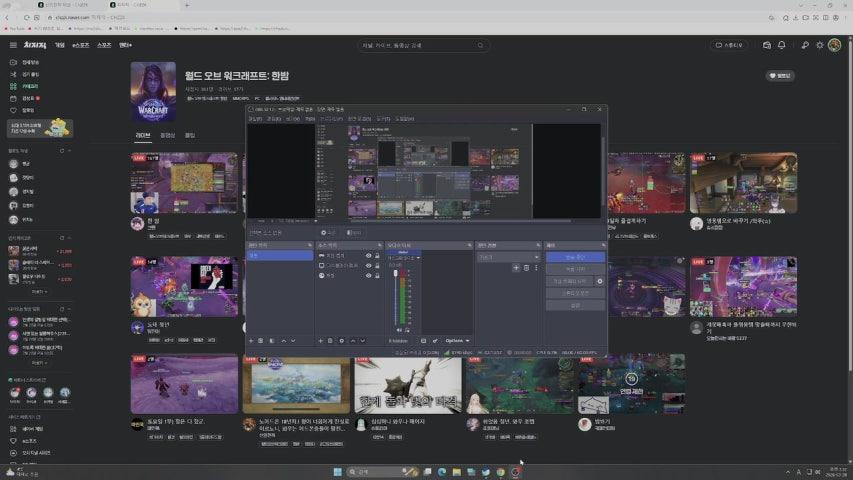The width and height of the screenshot is (853, 480).
Task: Pop out the OBS Sources dock
Action: point(379,245)
